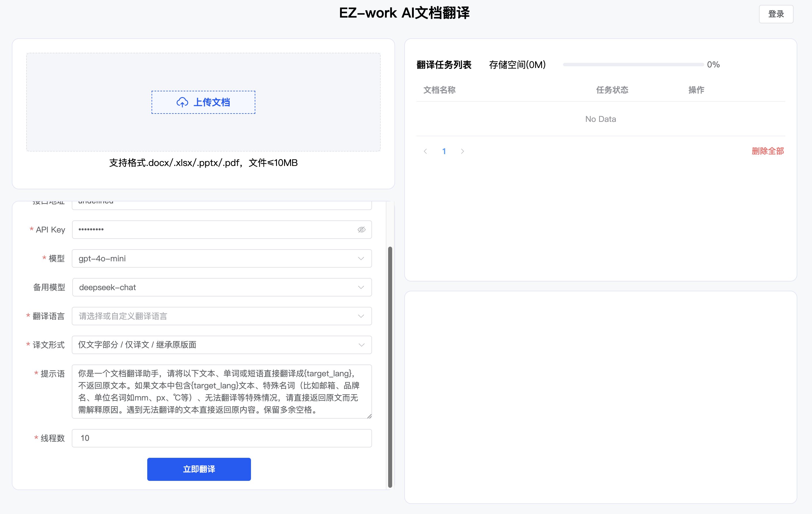Click inside the 提示语 prompt textarea
The height and width of the screenshot is (514, 812).
[x=221, y=391]
